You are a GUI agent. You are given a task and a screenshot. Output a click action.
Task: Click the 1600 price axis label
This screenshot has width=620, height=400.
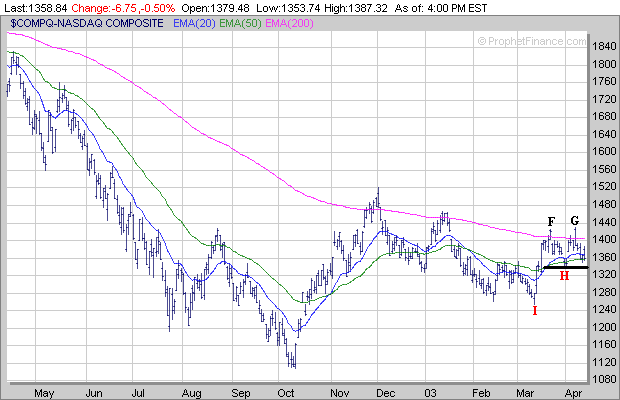[x=604, y=151]
